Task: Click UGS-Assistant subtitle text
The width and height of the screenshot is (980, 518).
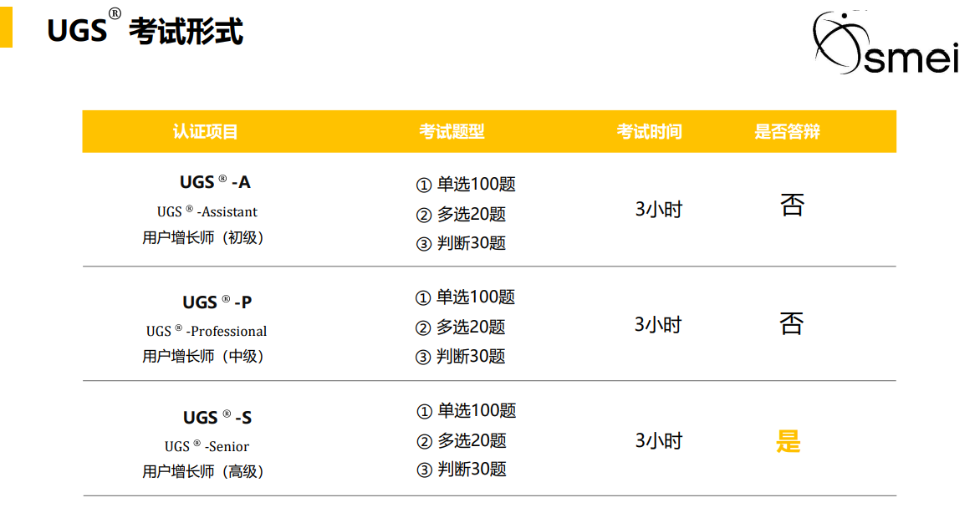Action: pyautogui.click(x=207, y=212)
